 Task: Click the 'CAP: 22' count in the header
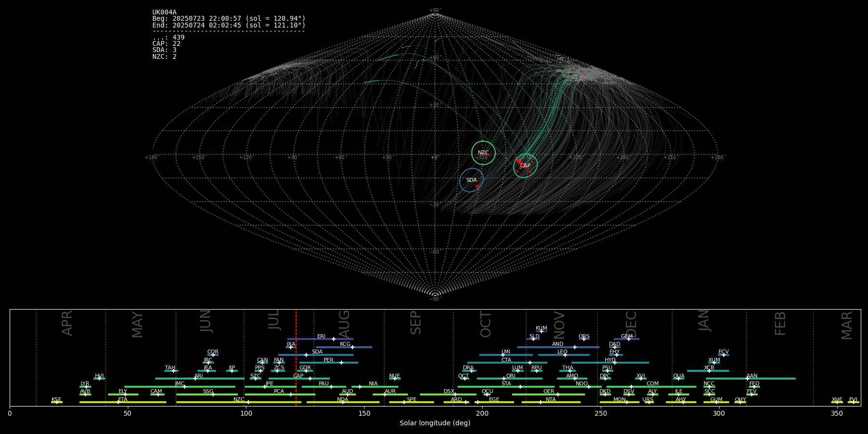[x=166, y=43]
